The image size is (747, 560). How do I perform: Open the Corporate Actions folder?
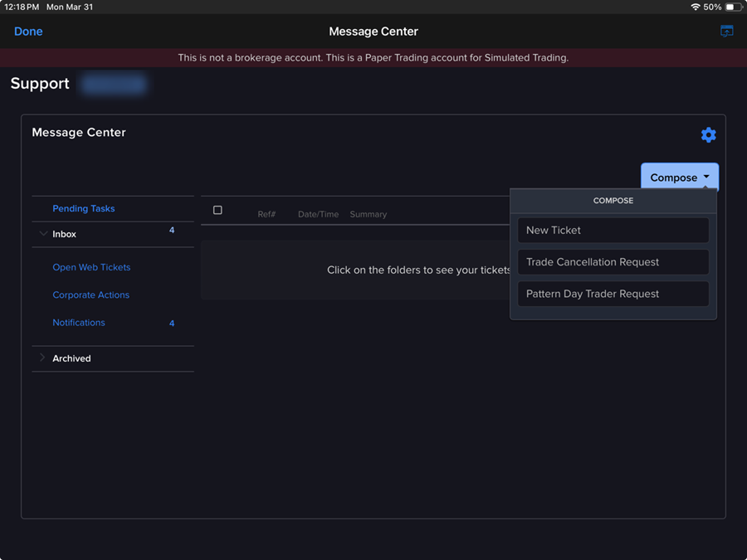click(91, 295)
